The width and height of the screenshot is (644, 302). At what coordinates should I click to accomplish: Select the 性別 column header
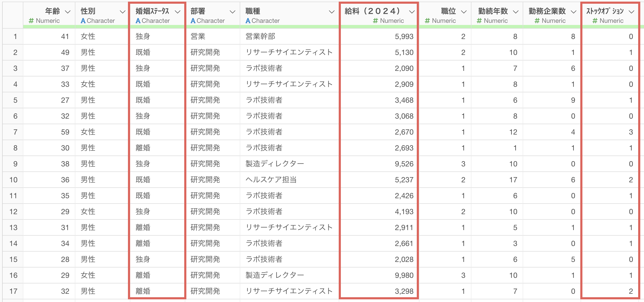[102, 15]
